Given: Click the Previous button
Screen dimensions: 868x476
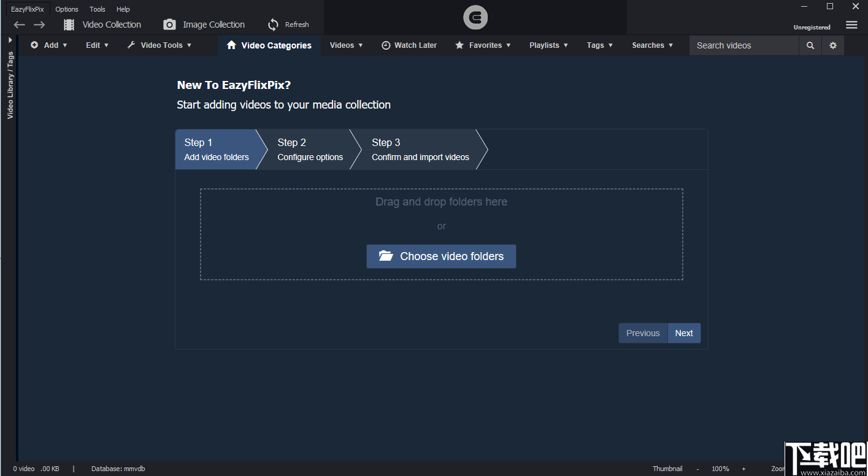Looking at the screenshot, I should [x=643, y=333].
